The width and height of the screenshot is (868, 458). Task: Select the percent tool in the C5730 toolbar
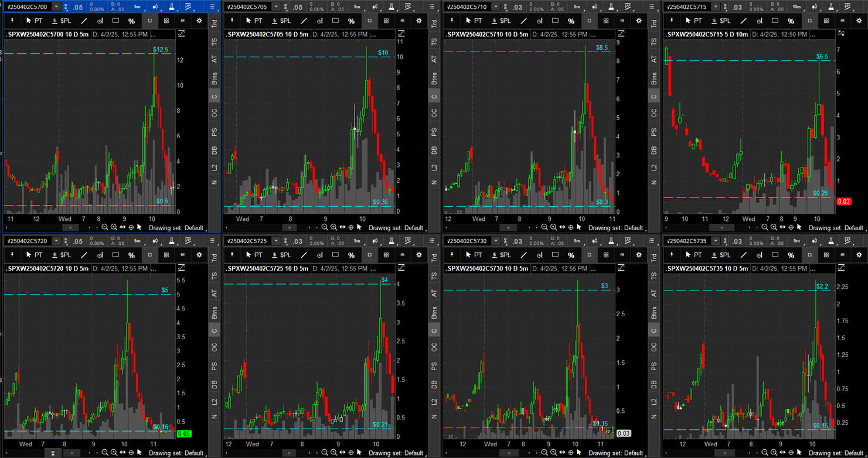[571, 255]
